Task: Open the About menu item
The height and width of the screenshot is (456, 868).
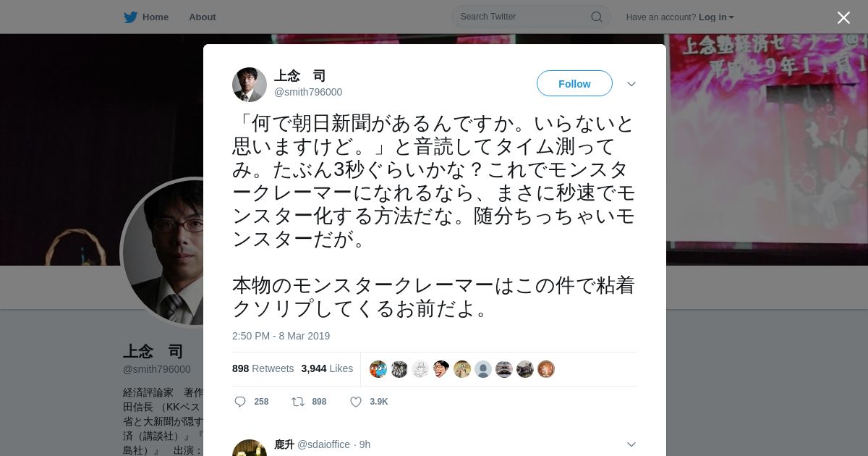Action: (x=203, y=17)
